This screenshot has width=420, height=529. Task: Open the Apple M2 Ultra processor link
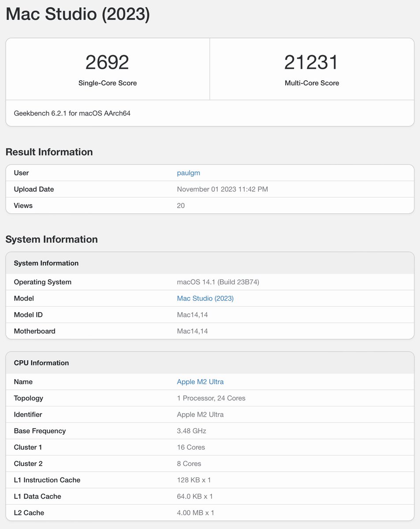tap(200, 382)
